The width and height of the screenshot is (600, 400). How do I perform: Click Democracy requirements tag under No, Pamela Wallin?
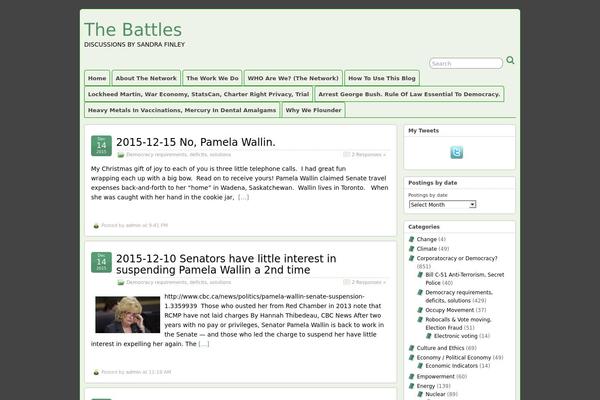coord(179,155)
